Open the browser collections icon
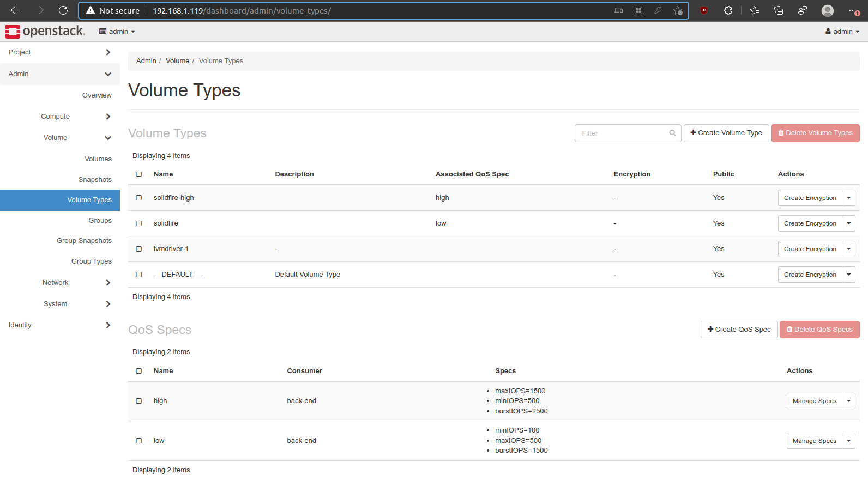This screenshot has height=487, width=868. [779, 10]
